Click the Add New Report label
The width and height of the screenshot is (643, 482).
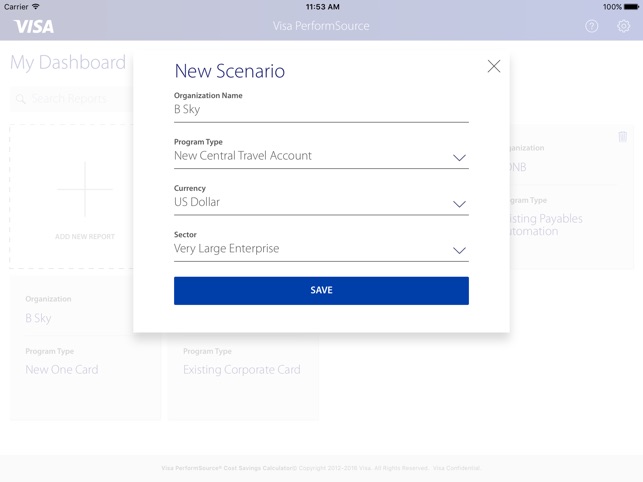[x=85, y=237]
